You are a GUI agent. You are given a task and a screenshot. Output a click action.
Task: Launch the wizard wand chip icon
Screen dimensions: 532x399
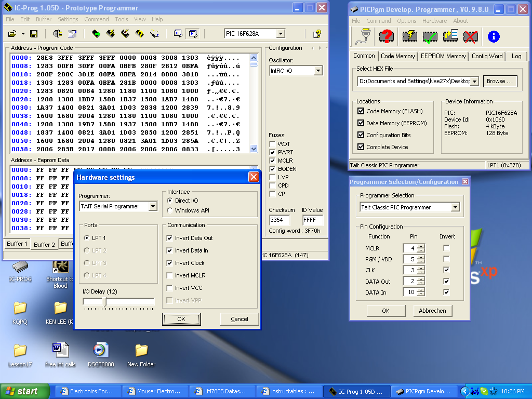pos(154,34)
